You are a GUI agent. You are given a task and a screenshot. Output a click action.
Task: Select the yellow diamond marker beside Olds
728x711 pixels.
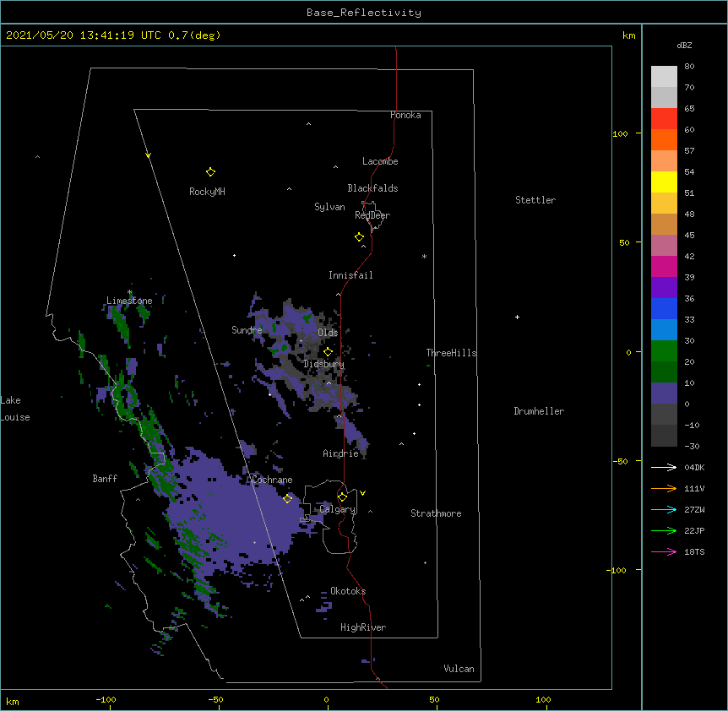tap(328, 352)
